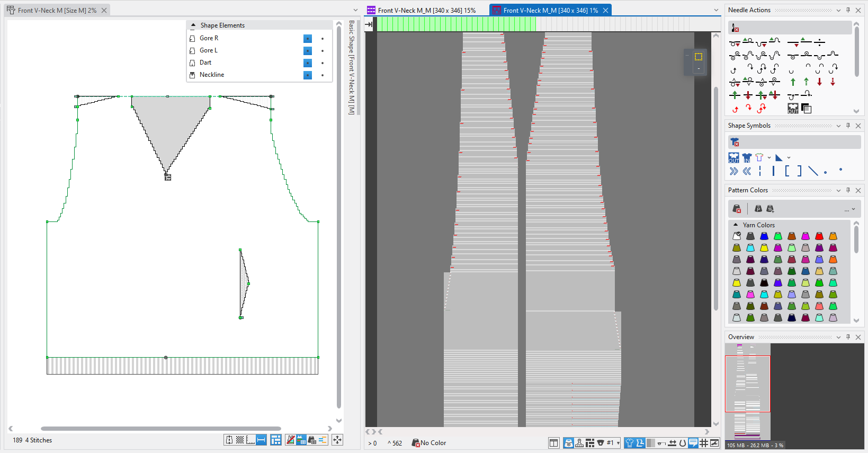
Task: Toggle blue square for Neckline element
Action: 308,75
